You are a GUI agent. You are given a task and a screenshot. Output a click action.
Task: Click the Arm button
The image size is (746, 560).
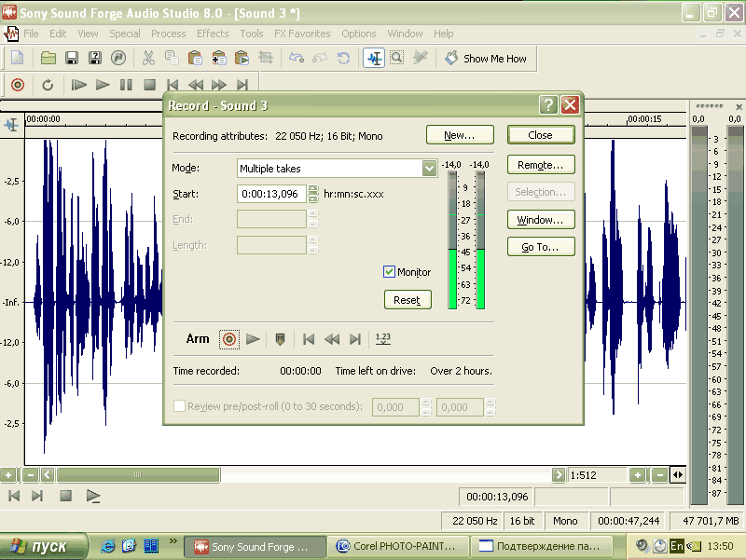click(198, 339)
